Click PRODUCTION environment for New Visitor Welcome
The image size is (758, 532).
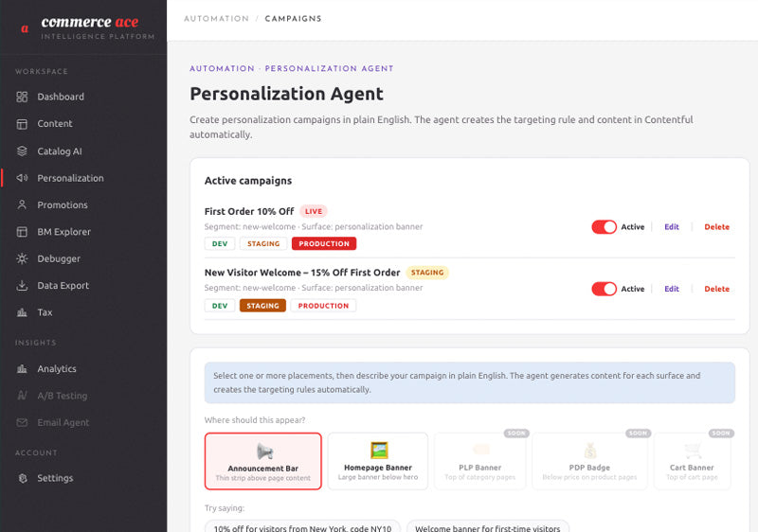(323, 306)
